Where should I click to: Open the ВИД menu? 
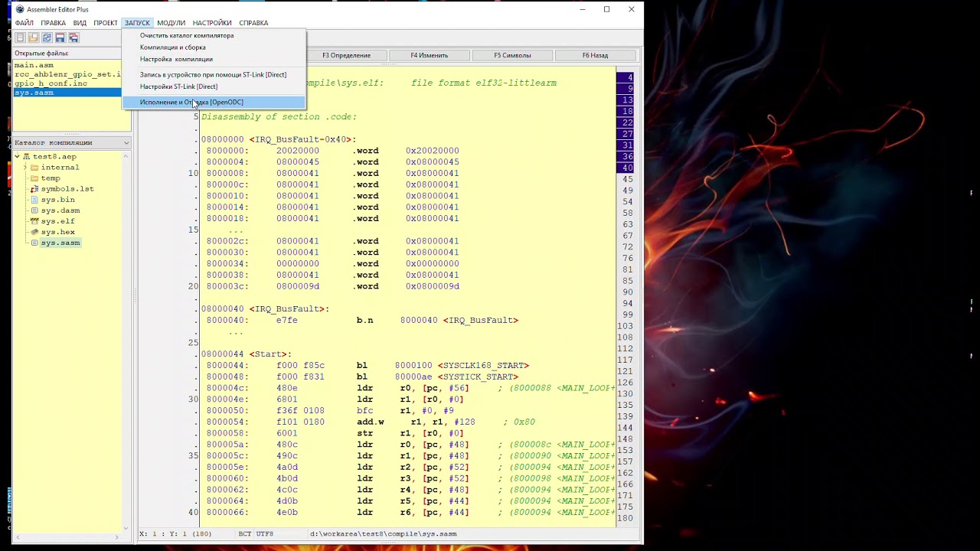tap(80, 23)
